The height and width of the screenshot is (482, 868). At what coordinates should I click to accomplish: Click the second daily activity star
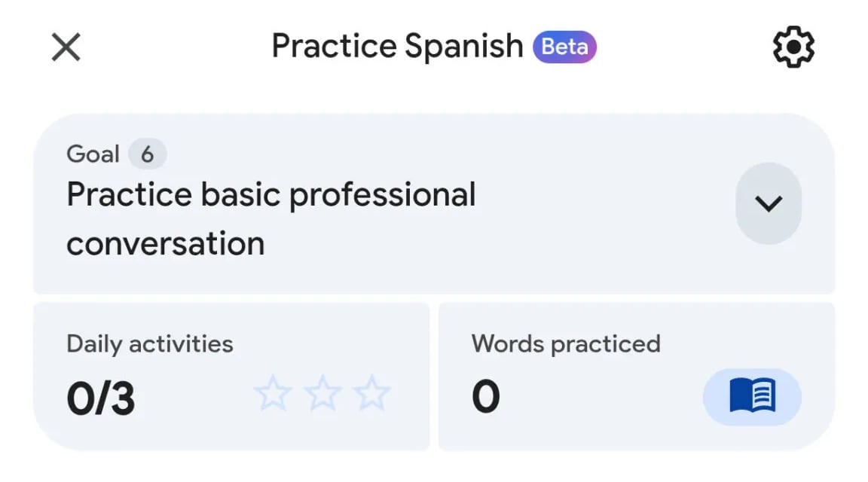[x=322, y=395]
